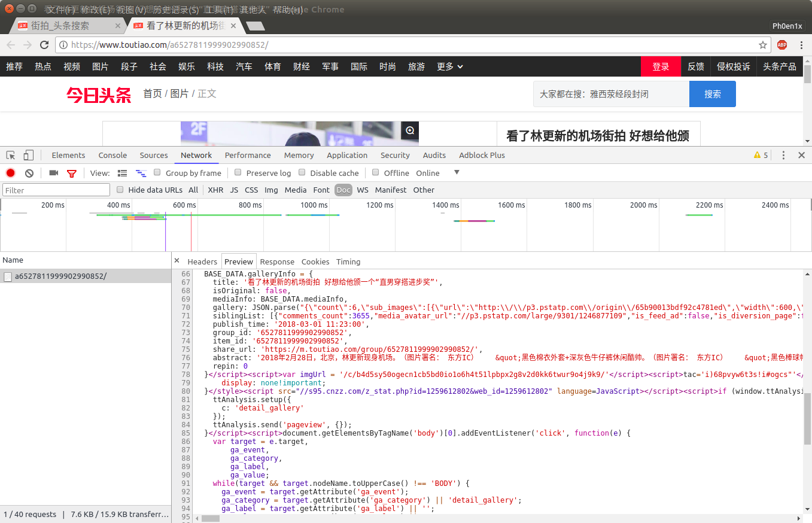
Task: Click the 今日头条 logo
Action: coord(99,95)
